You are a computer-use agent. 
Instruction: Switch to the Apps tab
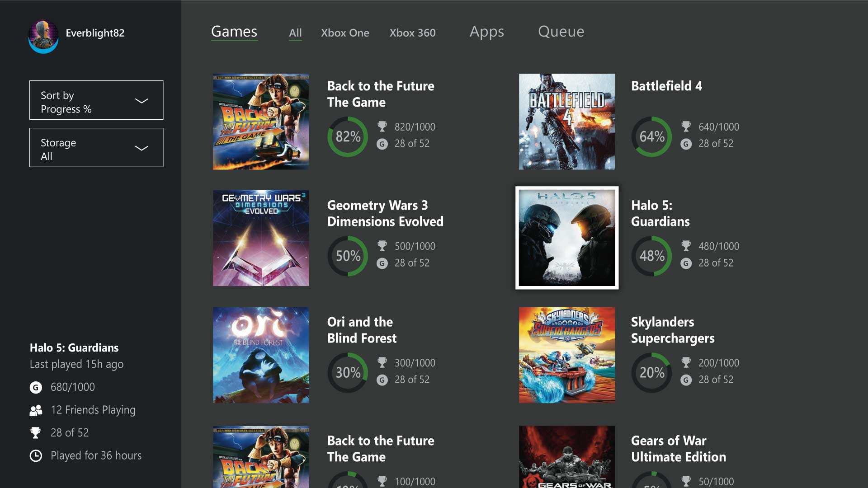486,32
